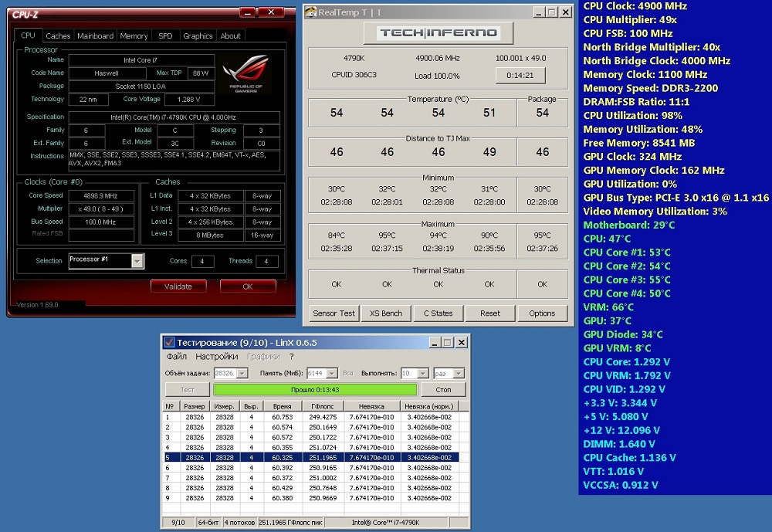Click the Невязка (норм.) column header

click(x=428, y=406)
